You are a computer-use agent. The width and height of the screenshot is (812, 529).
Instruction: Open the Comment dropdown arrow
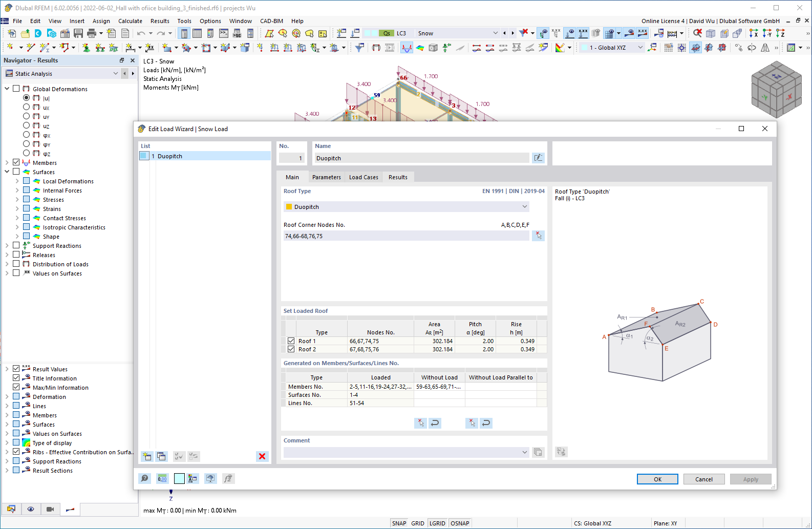[524, 452]
